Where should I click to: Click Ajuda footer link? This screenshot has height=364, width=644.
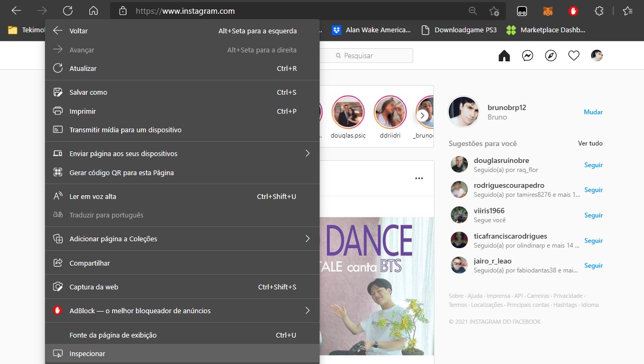(475, 296)
